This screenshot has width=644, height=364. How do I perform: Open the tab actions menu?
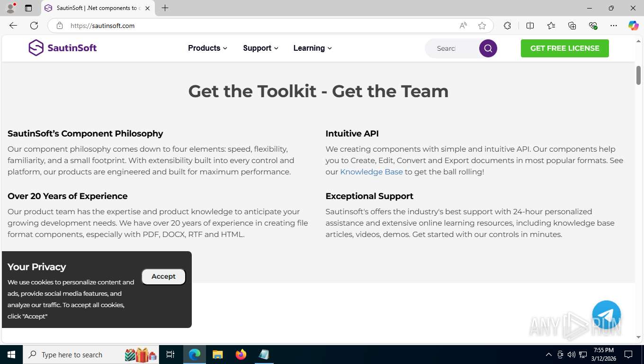coord(28,8)
